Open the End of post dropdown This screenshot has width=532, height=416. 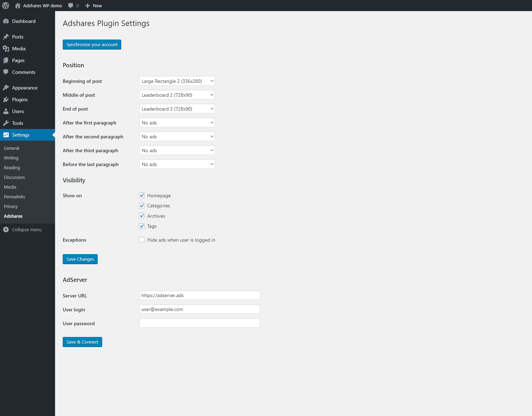(177, 109)
